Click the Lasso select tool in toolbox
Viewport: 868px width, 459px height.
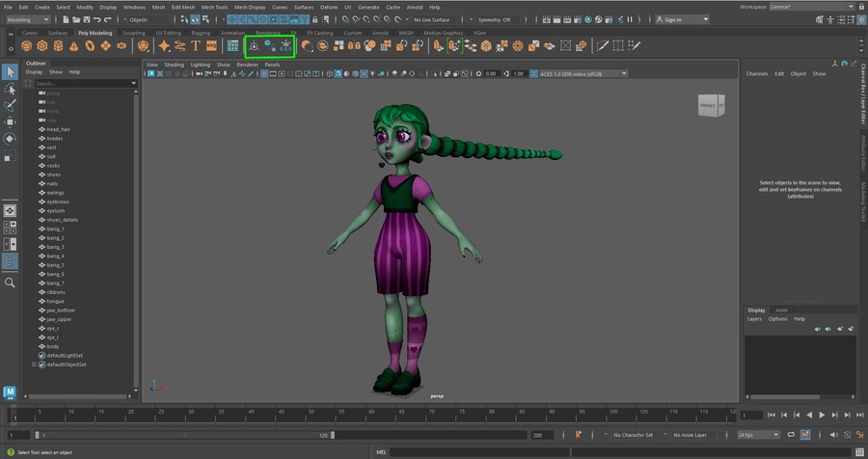(x=10, y=89)
